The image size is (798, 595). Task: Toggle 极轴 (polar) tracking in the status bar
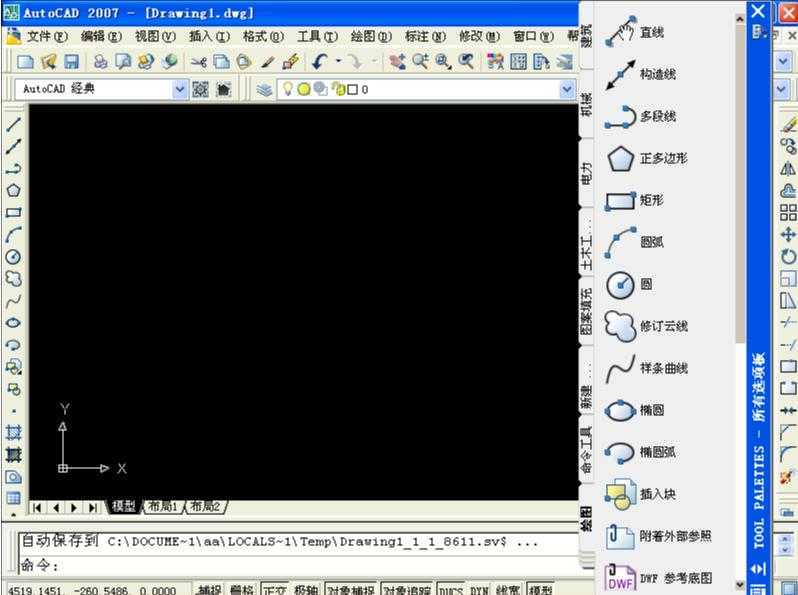coord(306,589)
